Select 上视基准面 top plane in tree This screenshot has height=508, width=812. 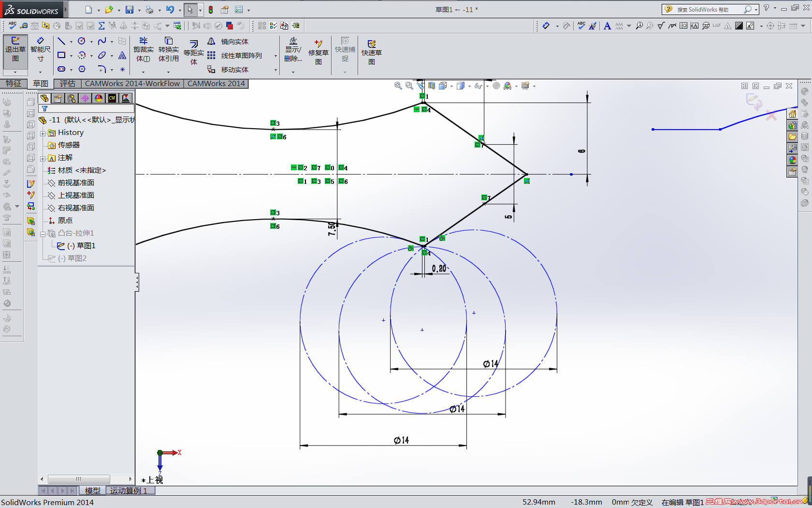click(x=71, y=195)
